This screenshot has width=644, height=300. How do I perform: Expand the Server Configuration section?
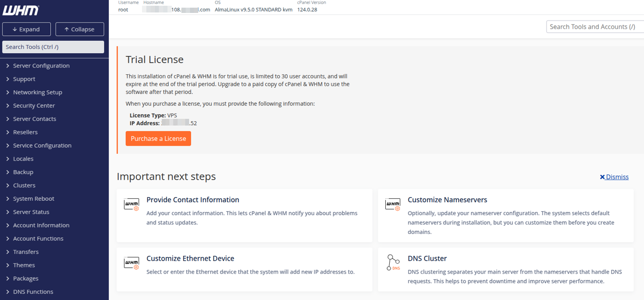click(41, 65)
